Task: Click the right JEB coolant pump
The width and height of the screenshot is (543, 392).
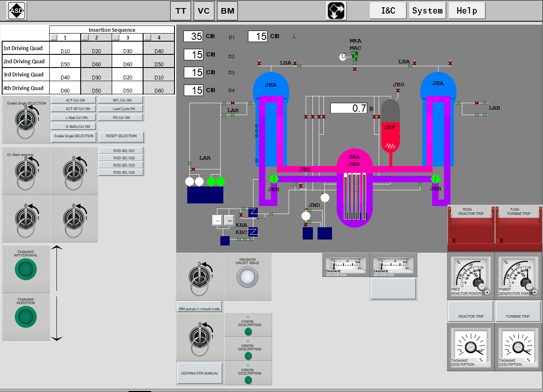Action: point(435,179)
